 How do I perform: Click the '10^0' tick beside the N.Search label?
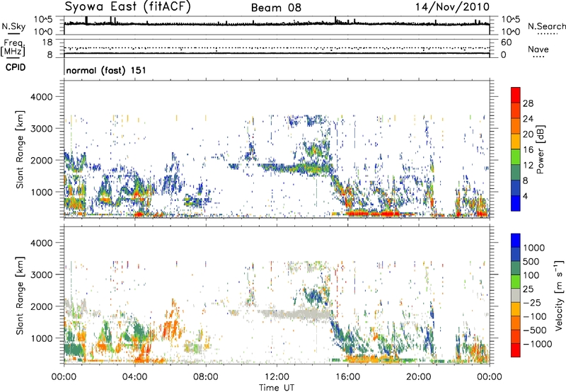511,32
